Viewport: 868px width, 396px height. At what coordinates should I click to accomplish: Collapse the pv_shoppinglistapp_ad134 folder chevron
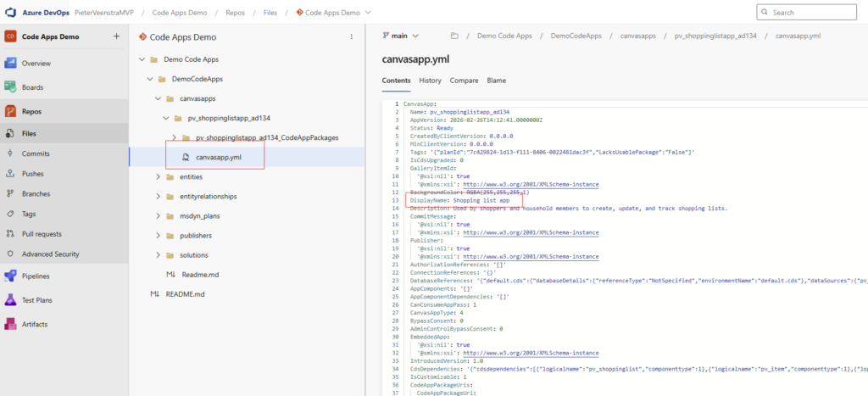(165, 118)
